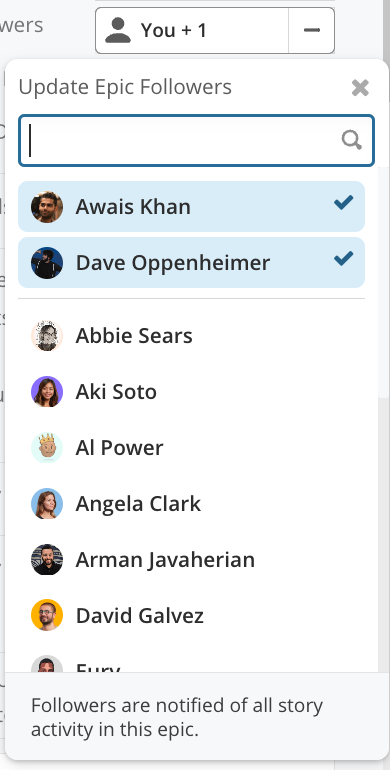This screenshot has height=770, width=390.
Task: Click Aki Soto's purple avatar
Action: pos(47,392)
